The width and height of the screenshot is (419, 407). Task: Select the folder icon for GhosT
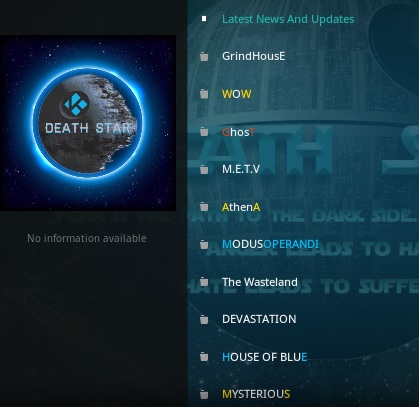pos(204,132)
